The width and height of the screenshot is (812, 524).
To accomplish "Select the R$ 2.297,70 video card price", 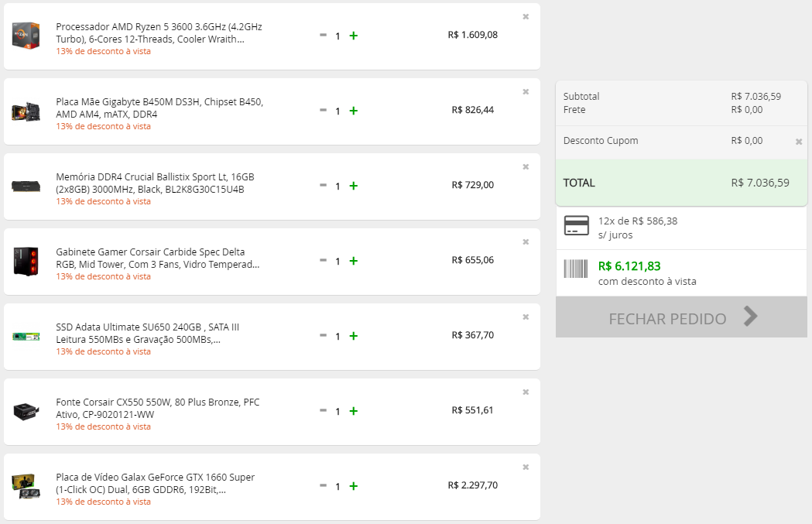I will [473, 485].
